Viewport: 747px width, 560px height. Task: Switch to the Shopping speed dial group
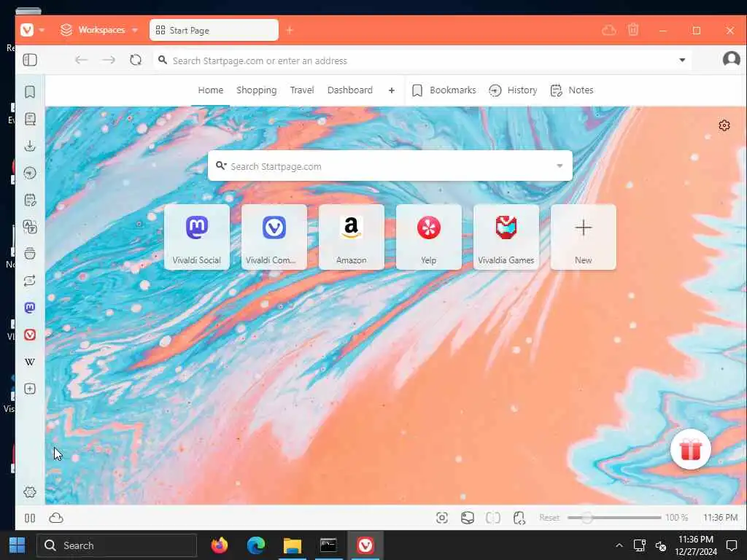click(x=256, y=90)
